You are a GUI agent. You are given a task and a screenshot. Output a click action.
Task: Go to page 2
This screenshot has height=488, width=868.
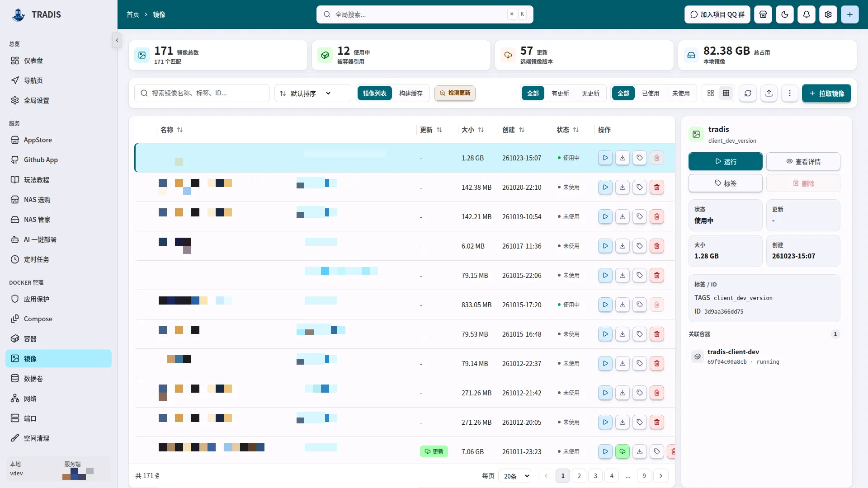pos(579,476)
